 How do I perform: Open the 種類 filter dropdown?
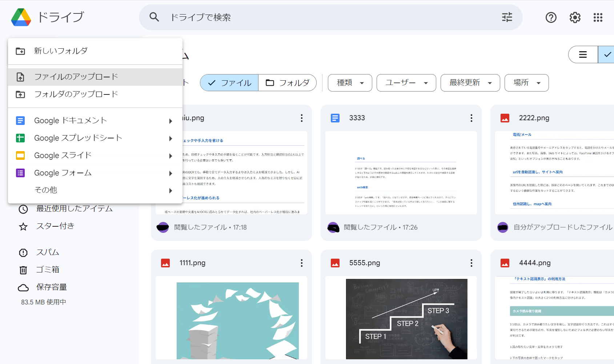pyautogui.click(x=350, y=83)
